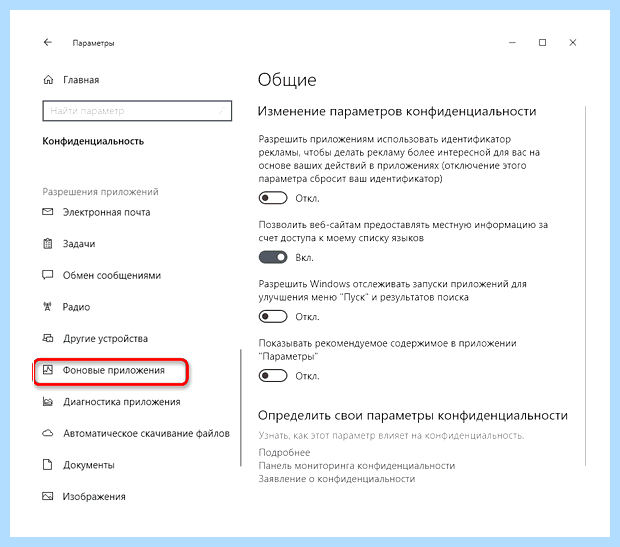Click the Общие page title

click(287, 80)
